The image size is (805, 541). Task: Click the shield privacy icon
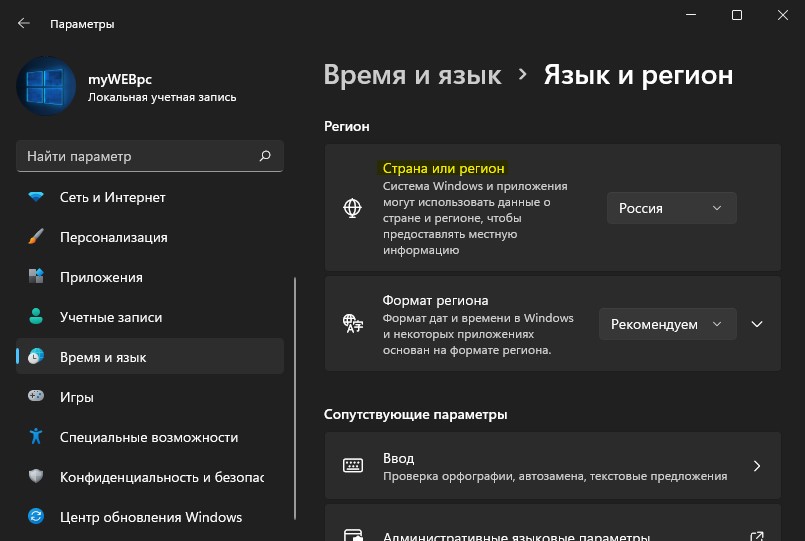coord(36,476)
